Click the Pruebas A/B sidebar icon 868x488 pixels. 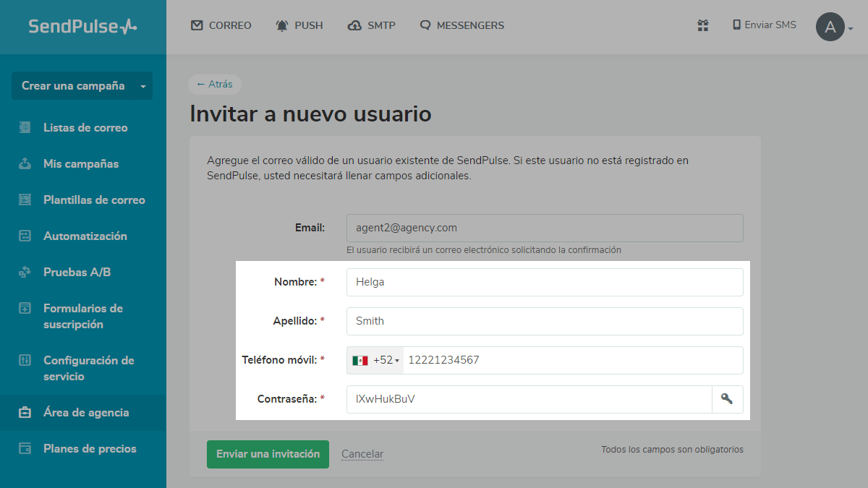click(25, 272)
